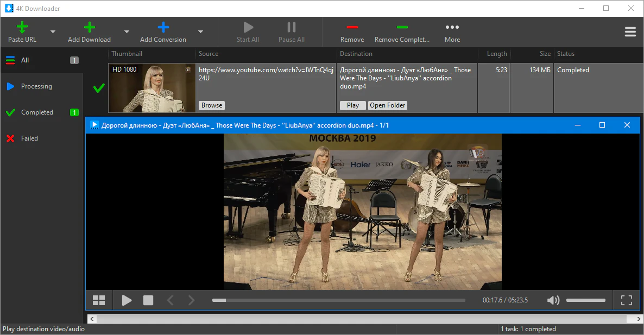The width and height of the screenshot is (644, 335).
Task: Select the Completed filter in sidebar
Action: (37, 112)
